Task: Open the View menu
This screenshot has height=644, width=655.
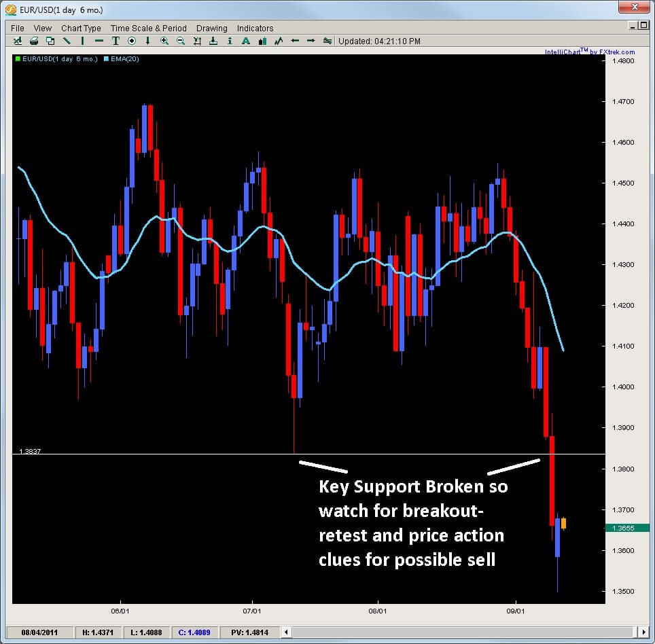Action: [x=43, y=28]
